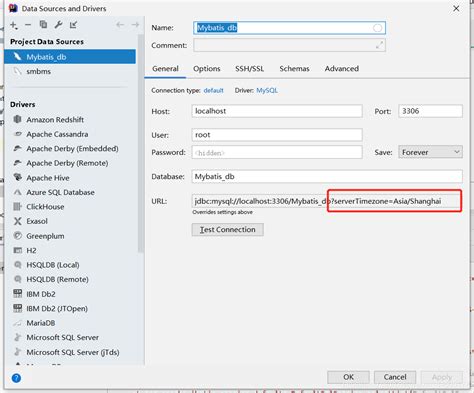Switch to the Options tab
474x393 pixels.
coord(207,69)
